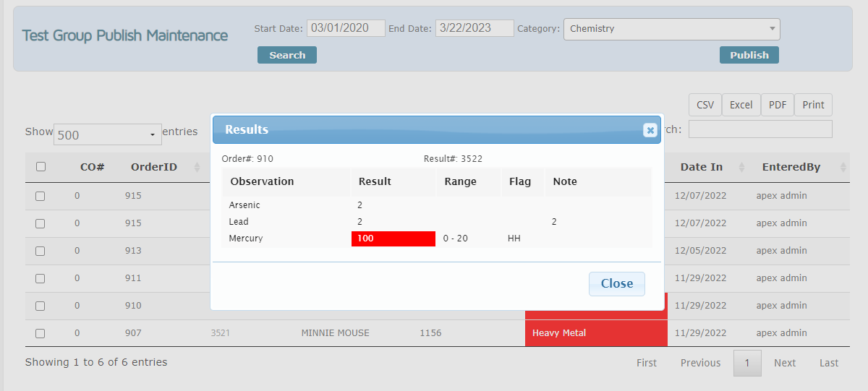Click the Result#: 3522 label
868x391 pixels.
click(453, 159)
